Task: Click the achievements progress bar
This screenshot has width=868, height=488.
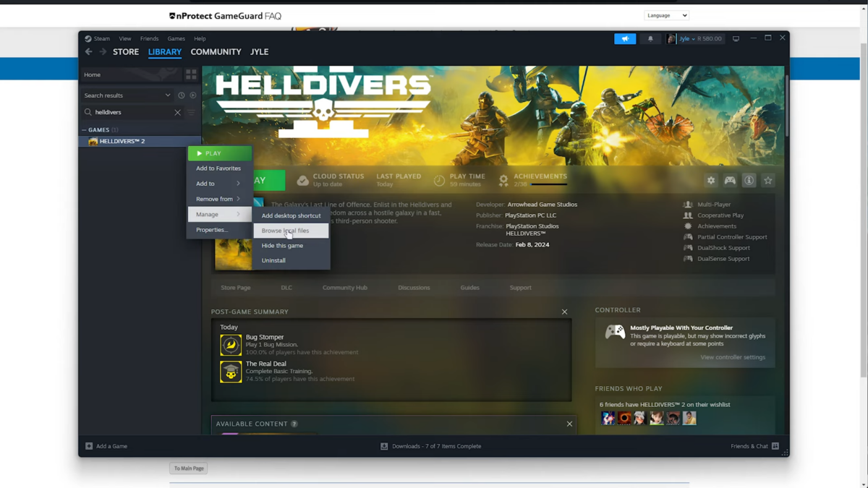Action: 548,184
